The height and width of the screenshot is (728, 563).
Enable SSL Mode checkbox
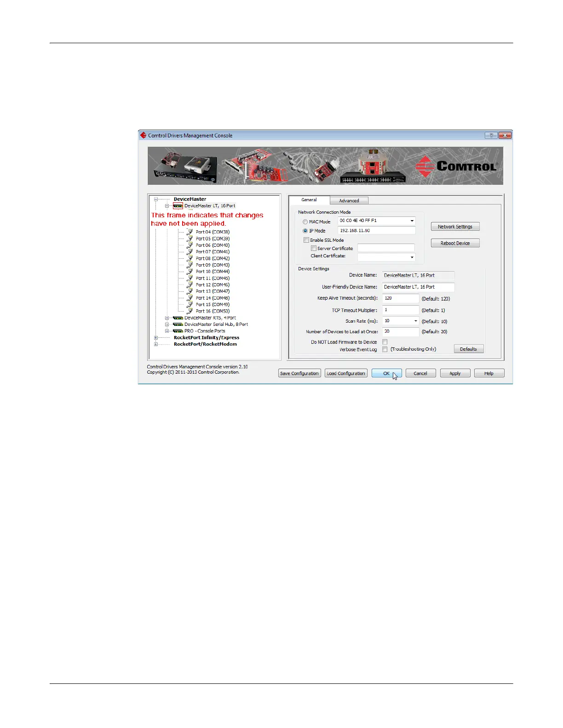[306, 240]
